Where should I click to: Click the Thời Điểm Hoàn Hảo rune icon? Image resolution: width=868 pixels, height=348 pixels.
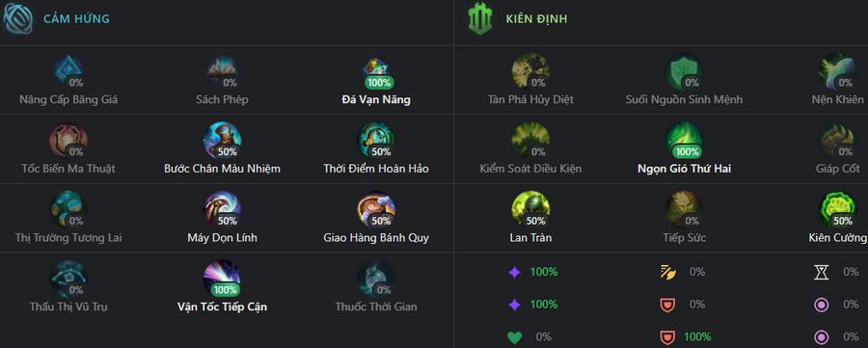click(x=376, y=141)
